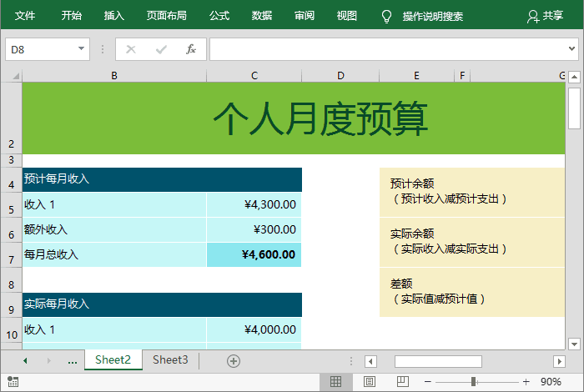Viewport: 584px width, 392px height.
Task: Switch to Normal view icon
Action: tap(335, 382)
